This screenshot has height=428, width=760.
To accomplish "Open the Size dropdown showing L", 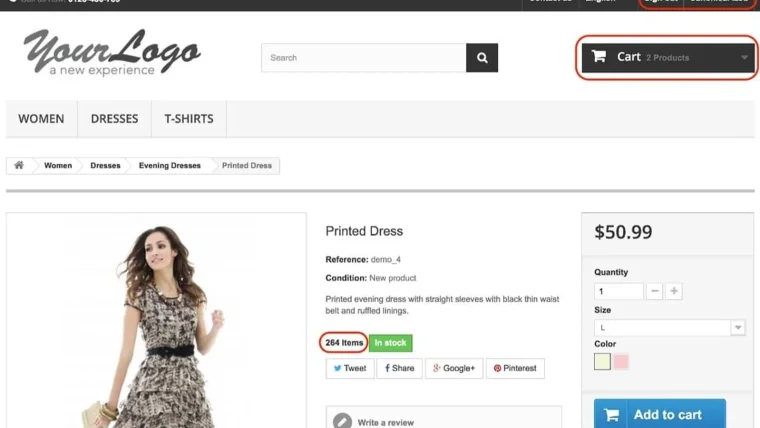I will (669, 328).
